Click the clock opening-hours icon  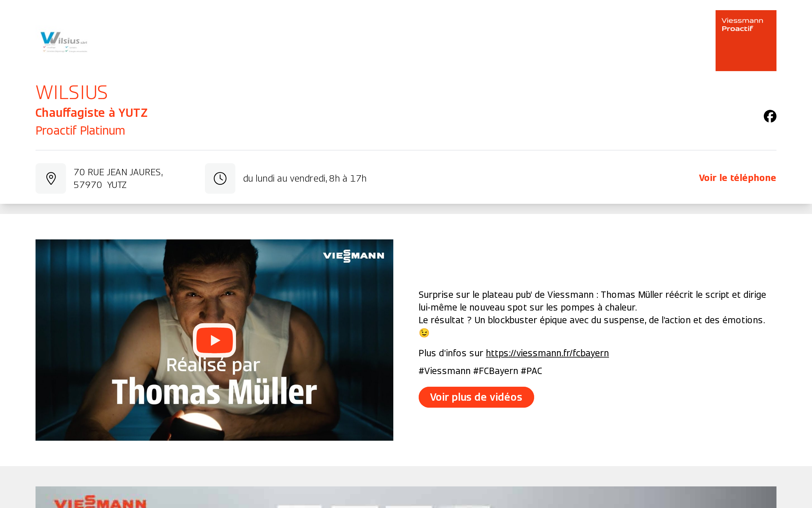(220, 178)
